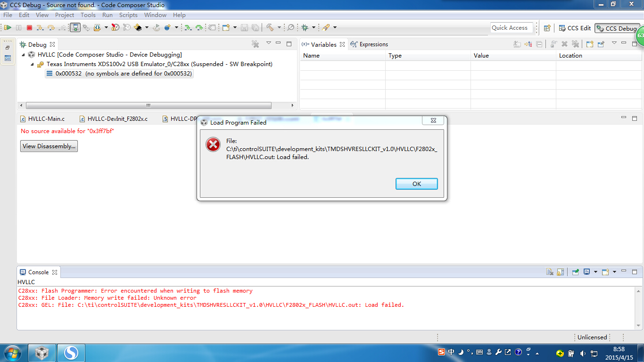This screenshot has height=362, width=644.
Task: Open the HVLLC-DevInit_F2802x.c editor tab
Action: point(114,119)
